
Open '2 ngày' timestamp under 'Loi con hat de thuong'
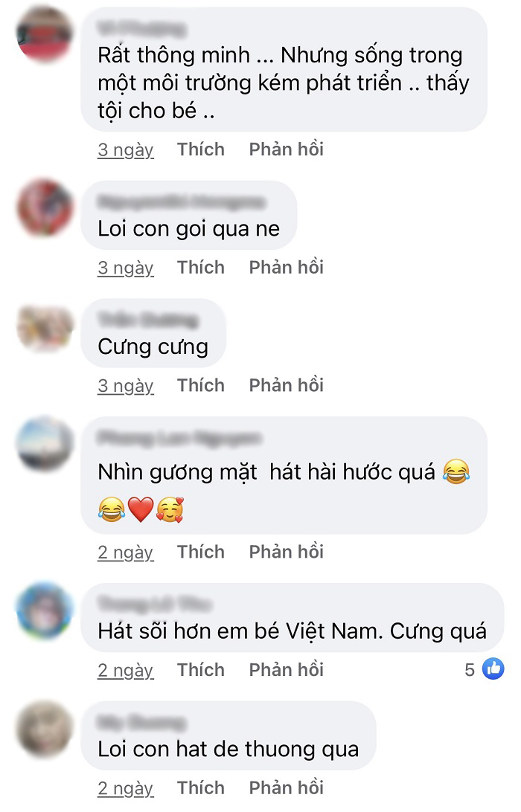126,789
